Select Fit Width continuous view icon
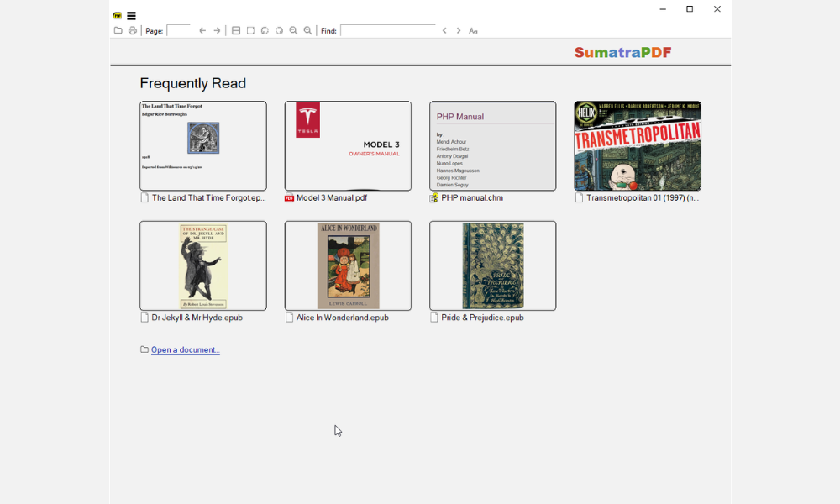 (236, 30)
